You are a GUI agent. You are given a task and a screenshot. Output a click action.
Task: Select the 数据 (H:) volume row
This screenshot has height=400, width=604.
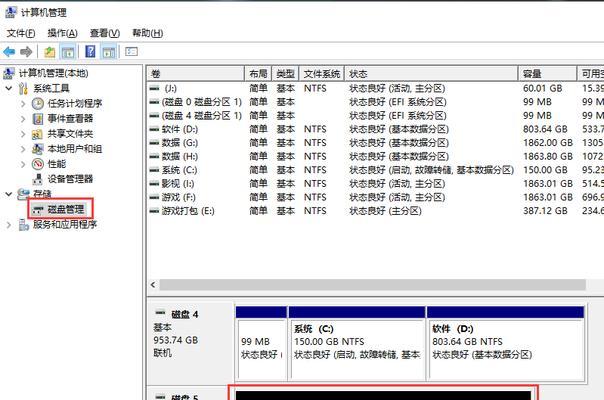pos(376,156)
